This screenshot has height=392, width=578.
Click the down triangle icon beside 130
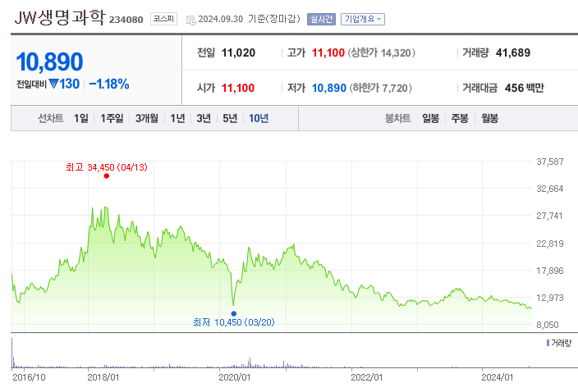pyautogui.click(x=53, y=84)
